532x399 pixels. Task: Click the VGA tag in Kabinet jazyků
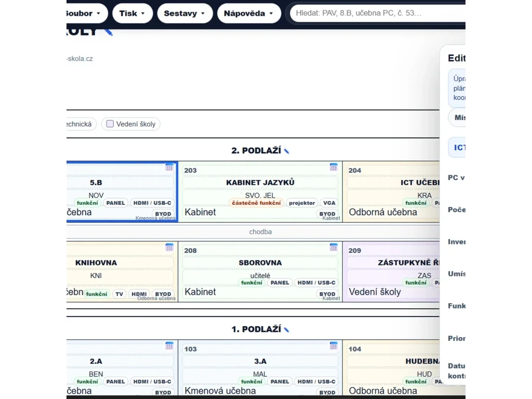click(329, 203)
